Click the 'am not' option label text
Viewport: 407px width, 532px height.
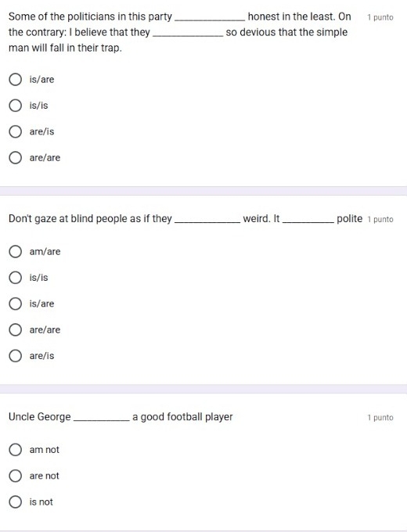pyautogui.click(x=44, y=450)
